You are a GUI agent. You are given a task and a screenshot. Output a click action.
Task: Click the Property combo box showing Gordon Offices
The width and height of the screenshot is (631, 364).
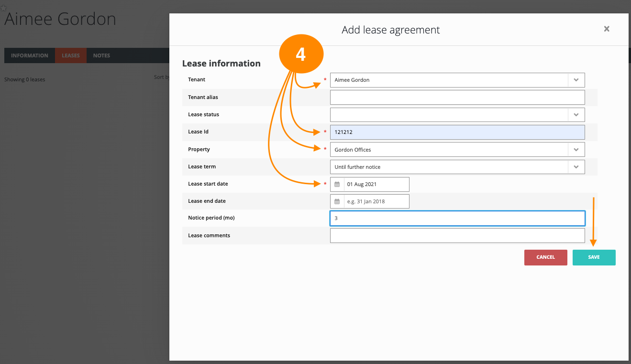[457, 150]
